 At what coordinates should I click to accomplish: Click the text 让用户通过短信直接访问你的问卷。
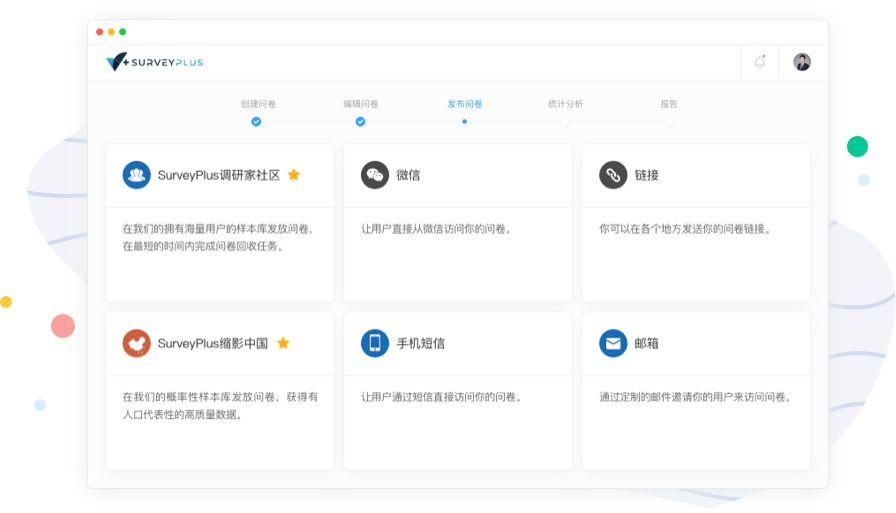click(x=442, y=397)
